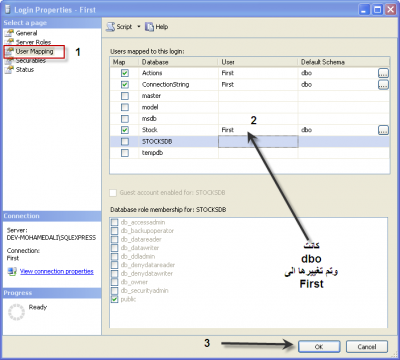The width and height of the screenshot is (400, 360).
Task: Open schema browse button for Stock row
Action: click(x=383, y=130)
